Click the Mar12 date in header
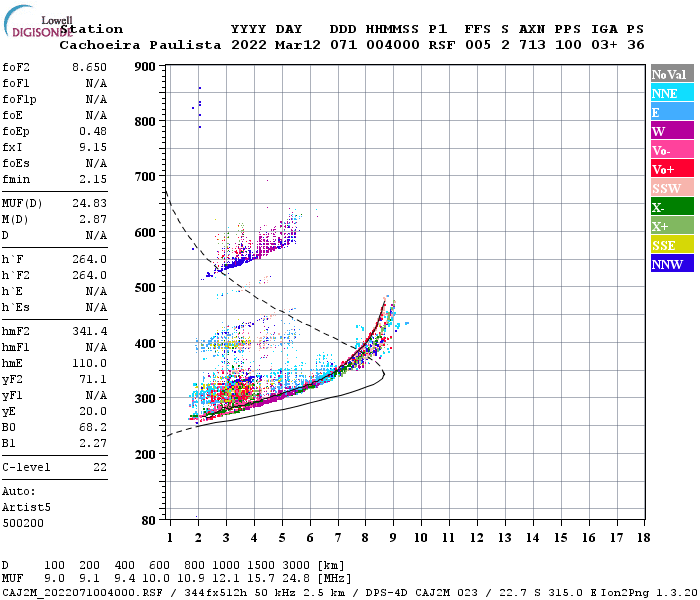The height and width of the screenshot is (600, 700). [x=297, y=45]
